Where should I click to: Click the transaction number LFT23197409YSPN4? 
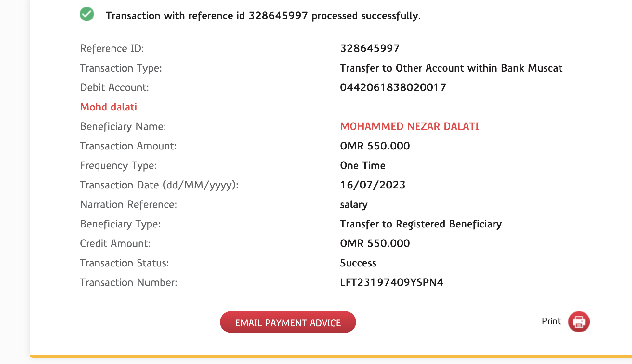391,282
